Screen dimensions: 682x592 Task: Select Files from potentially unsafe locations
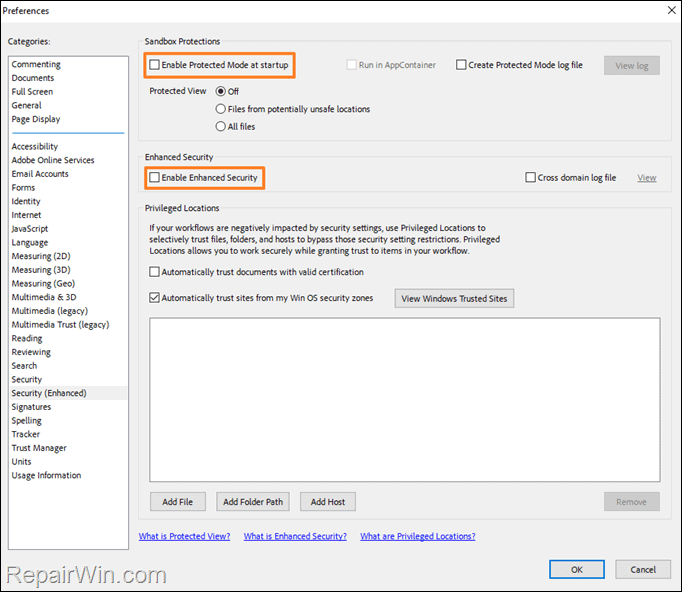[221, 109]
